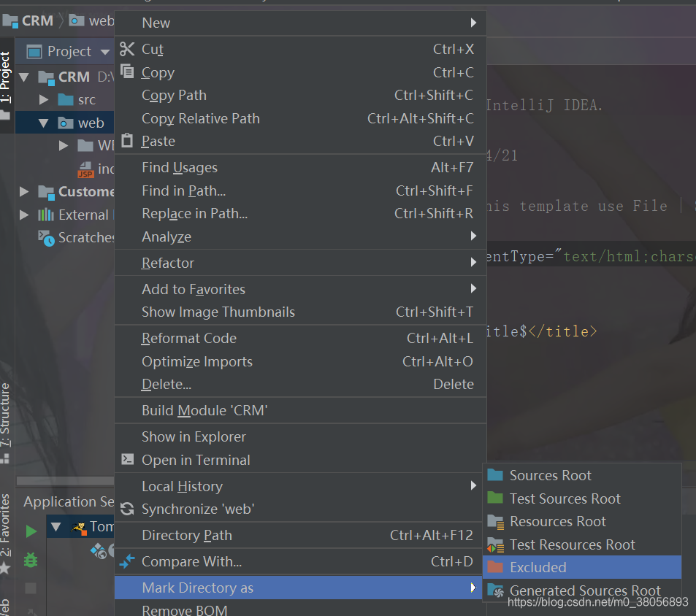
Task: Click the src folder icon
Action: (65, 99)
